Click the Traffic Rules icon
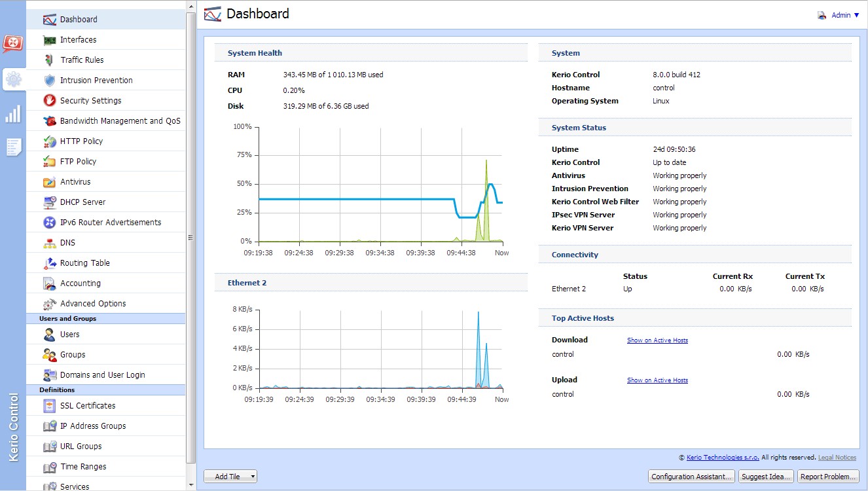 [50, 60]
